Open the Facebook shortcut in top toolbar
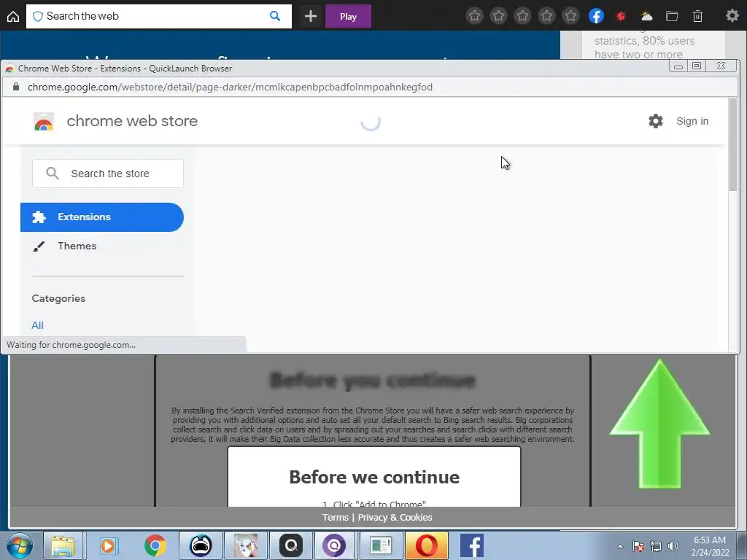The height and width of the screenshot is (560, 747). coord(596,16)
